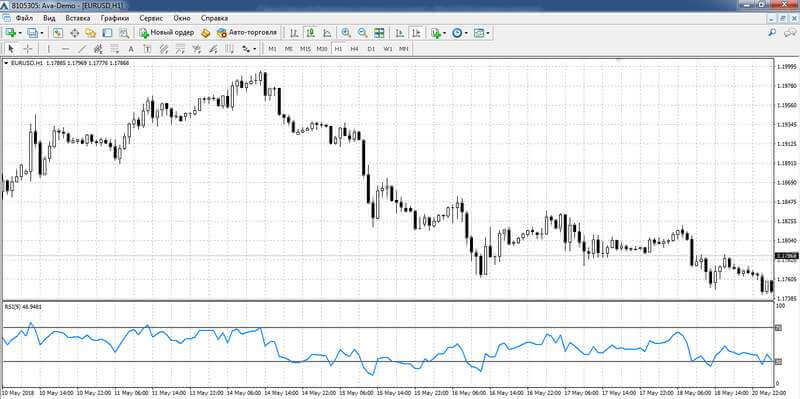Screen dimensions: 800x399
Task: Click the 1.19995 price scale label
Action: coord(787,67)
